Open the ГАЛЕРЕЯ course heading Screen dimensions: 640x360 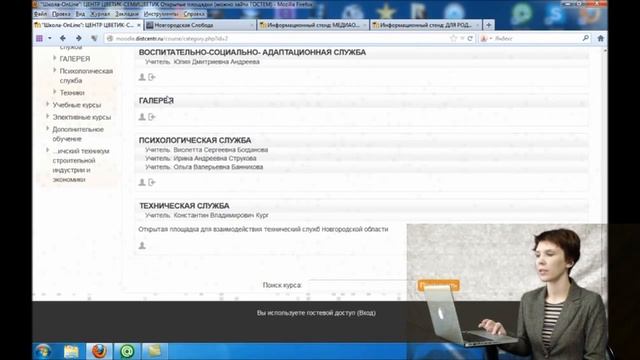pyautogui.click(x=156, y=101)
